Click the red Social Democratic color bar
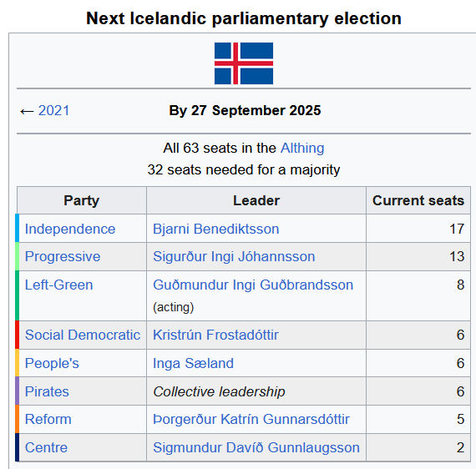The height and width of the screenshot is (469, 476). (17, 335)
